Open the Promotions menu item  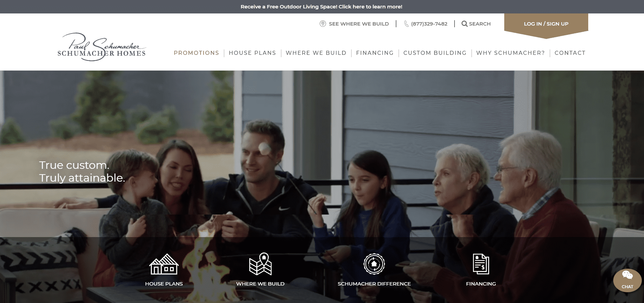196,53
